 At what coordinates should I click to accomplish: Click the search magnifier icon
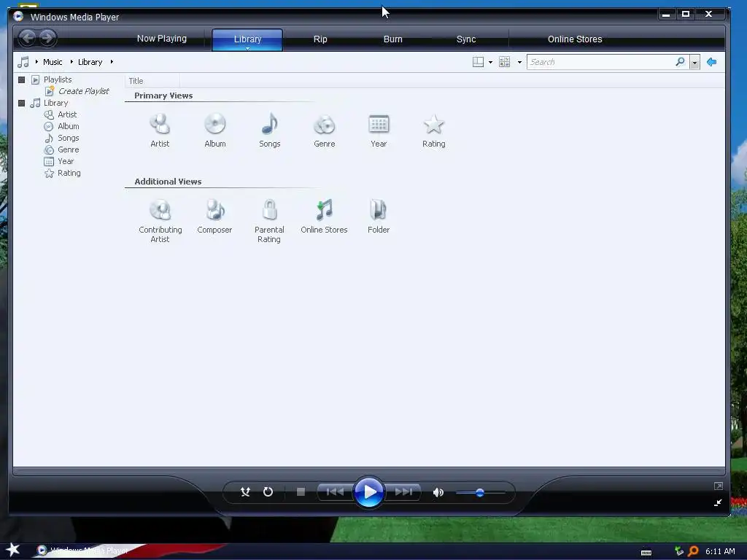[x=681, y=62]
